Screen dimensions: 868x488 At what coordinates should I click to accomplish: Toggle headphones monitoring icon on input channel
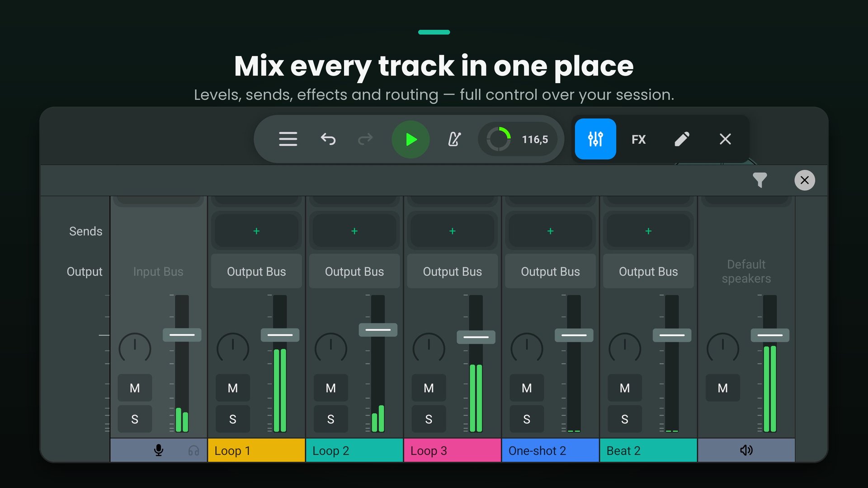(193, 450)
